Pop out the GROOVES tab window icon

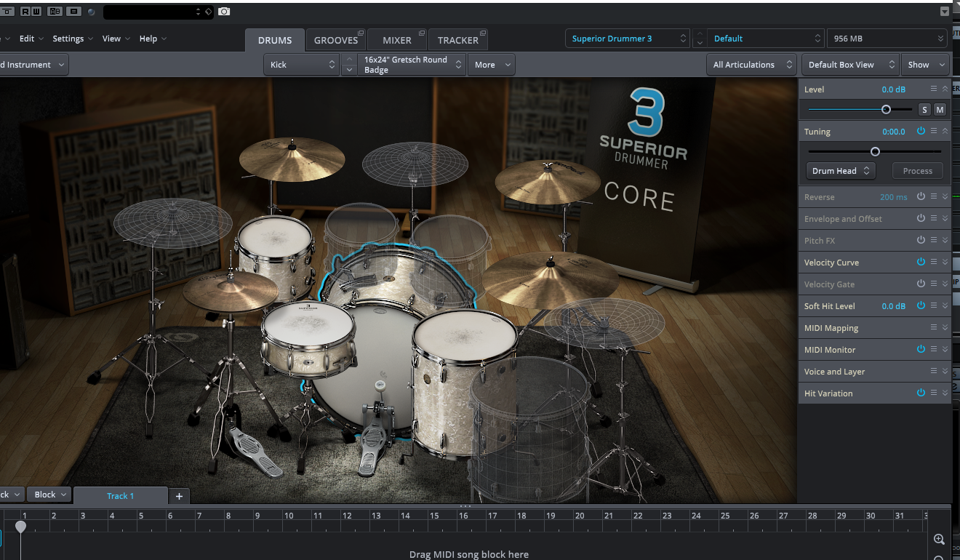click(x=361, y=33)
